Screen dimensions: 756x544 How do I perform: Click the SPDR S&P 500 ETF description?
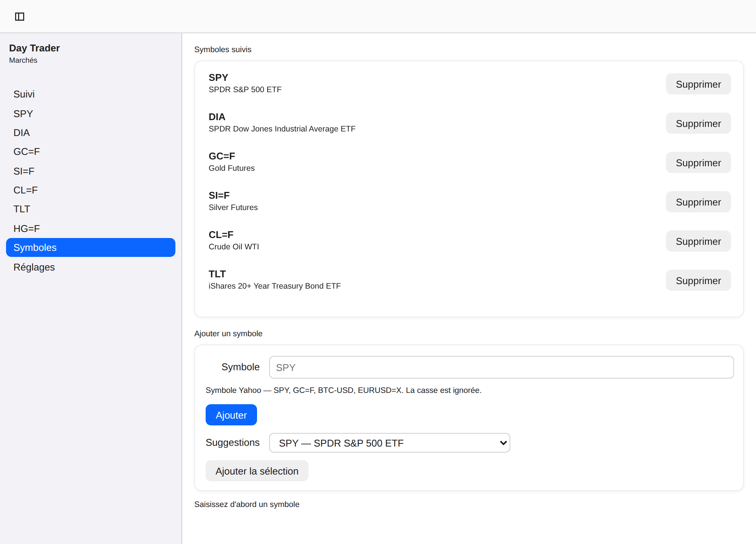click(x=245, y=90)
